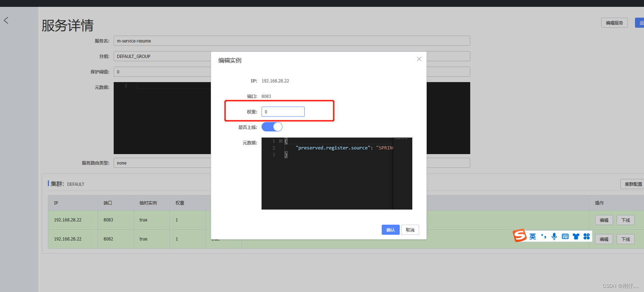Click into the 权重 input field
The width and height of the screenshot is (644, 292).
tap(283, 112)
